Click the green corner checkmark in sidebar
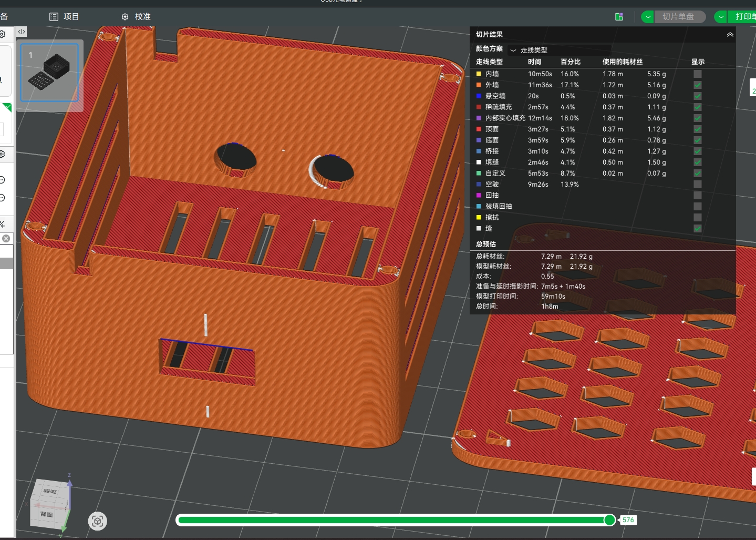This screenshot has height=540, width=756. [7, 107]
